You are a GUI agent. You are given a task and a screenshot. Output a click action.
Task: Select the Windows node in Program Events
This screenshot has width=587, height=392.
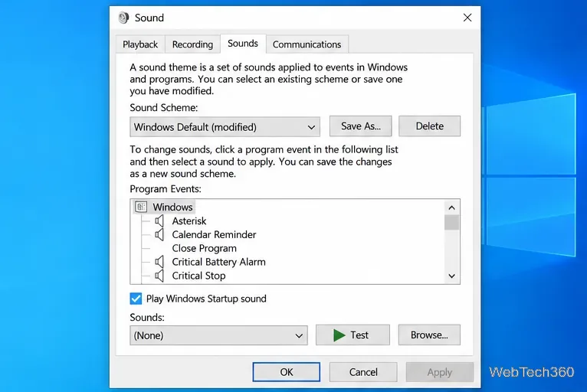[172, 207]
